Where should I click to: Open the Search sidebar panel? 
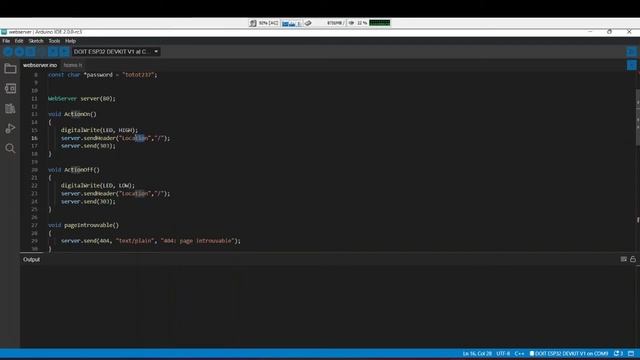[10, 148]
